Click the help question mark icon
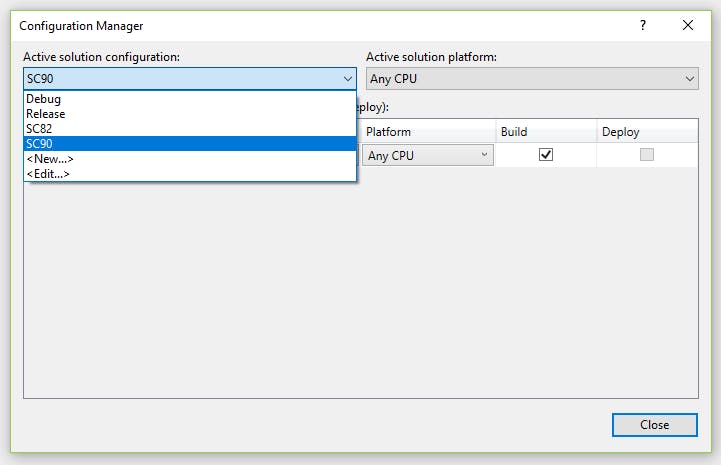721x465 pixels. pyautogui.click(x=643, y=25)
